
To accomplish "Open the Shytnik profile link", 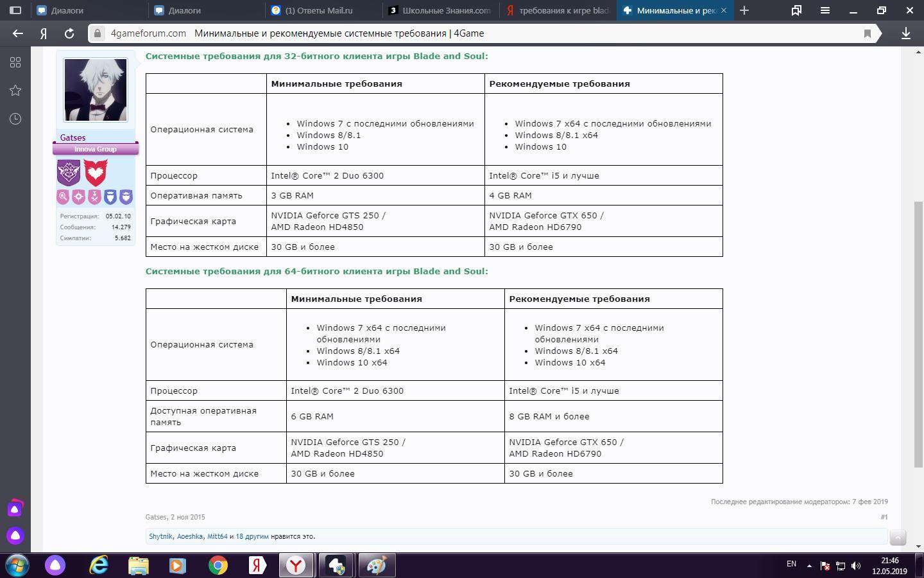I will pyautogui.click(x=160, y=536).
